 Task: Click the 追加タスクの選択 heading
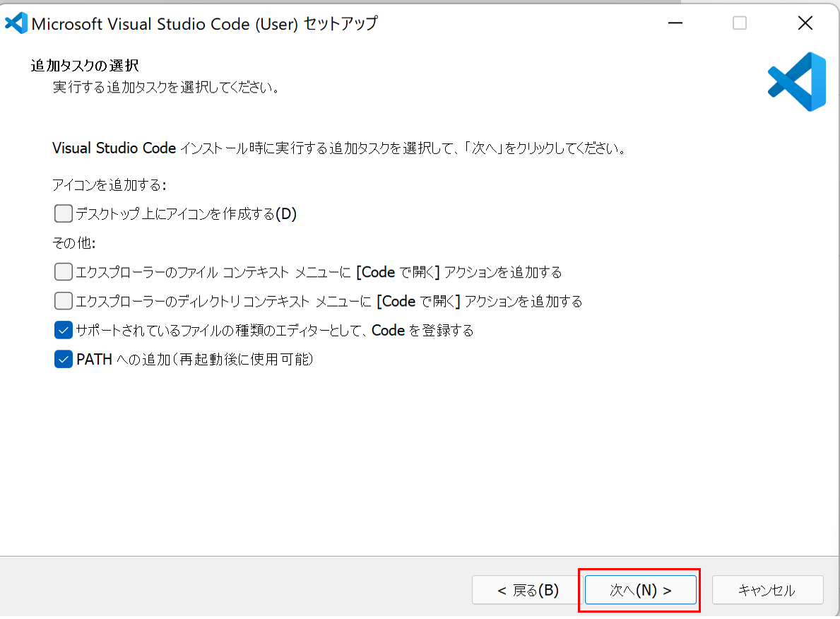tap(85, 66)
